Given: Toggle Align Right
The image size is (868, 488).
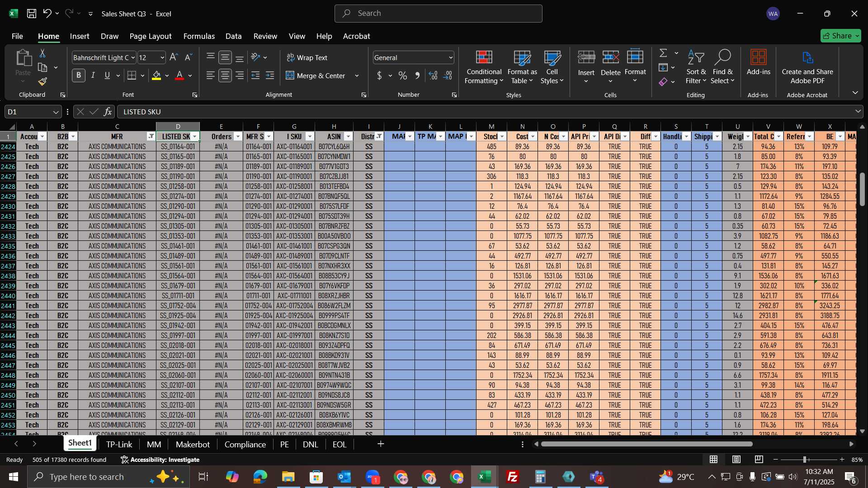Looking at the screenshot, I should click(240, 75).
